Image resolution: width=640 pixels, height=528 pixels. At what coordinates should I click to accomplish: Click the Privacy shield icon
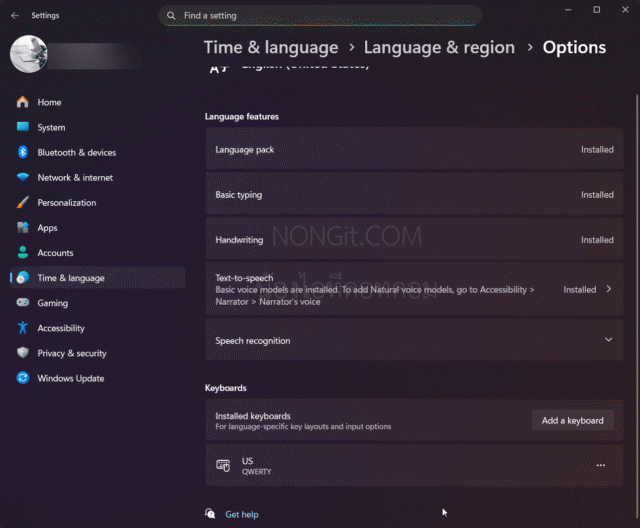pos(23,353)
